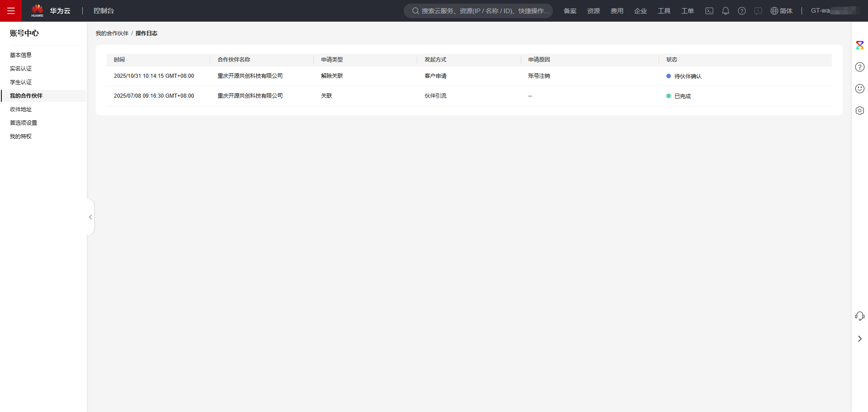Go back via breadcrumb 我的合作伙伴
The height and width of the screenshot is (412, 868).
point(112,33)
